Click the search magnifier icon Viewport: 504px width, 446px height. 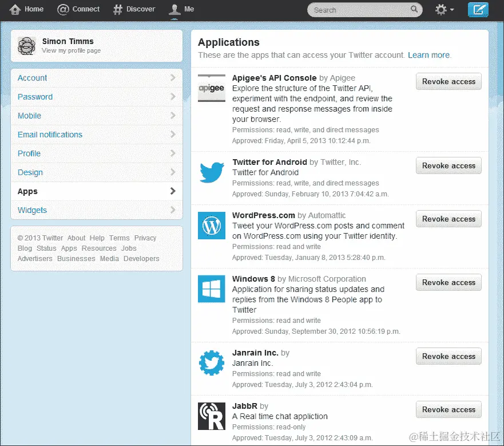click(x=414, y=9)
